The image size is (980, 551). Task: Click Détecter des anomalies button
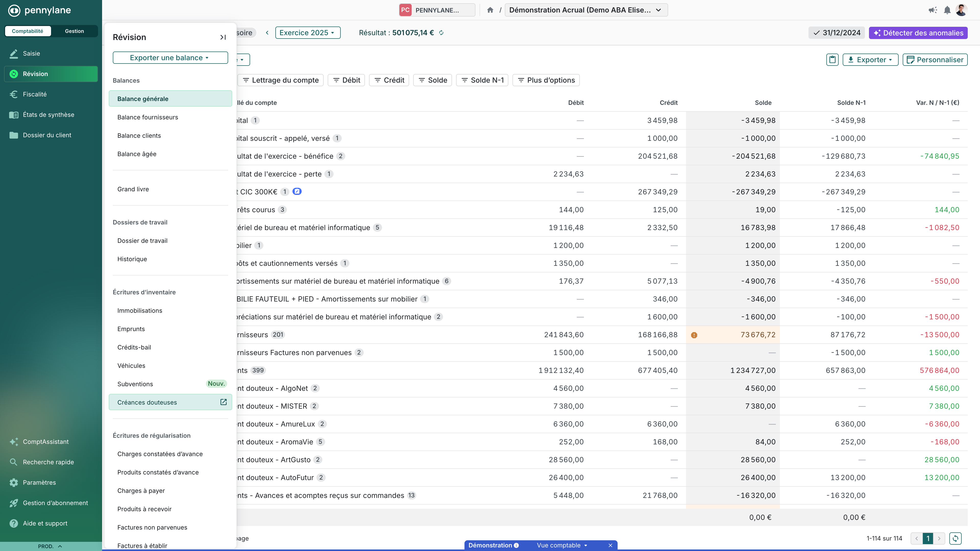pos(918,33)
